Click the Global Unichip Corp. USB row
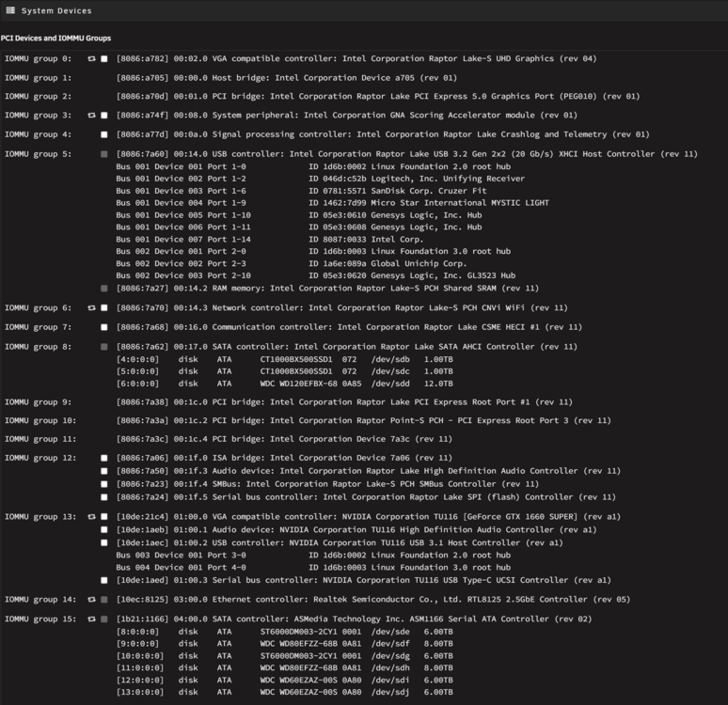728x705 pixels. [x=292, y=263]
